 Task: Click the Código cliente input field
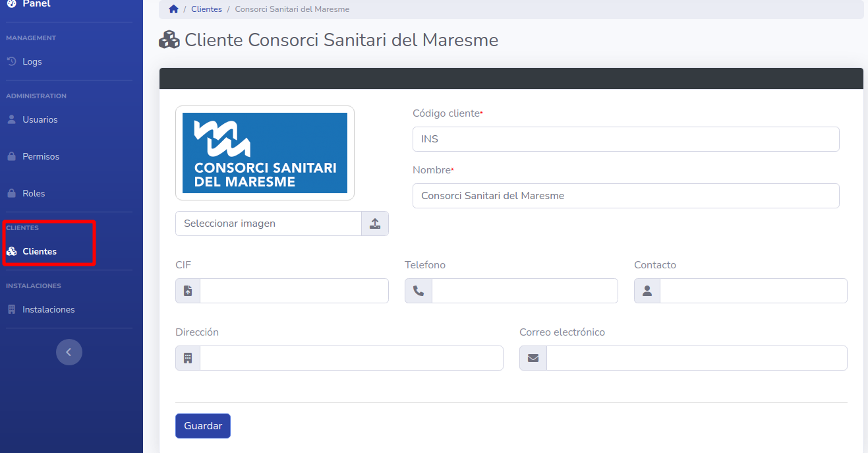click(625, 139)
